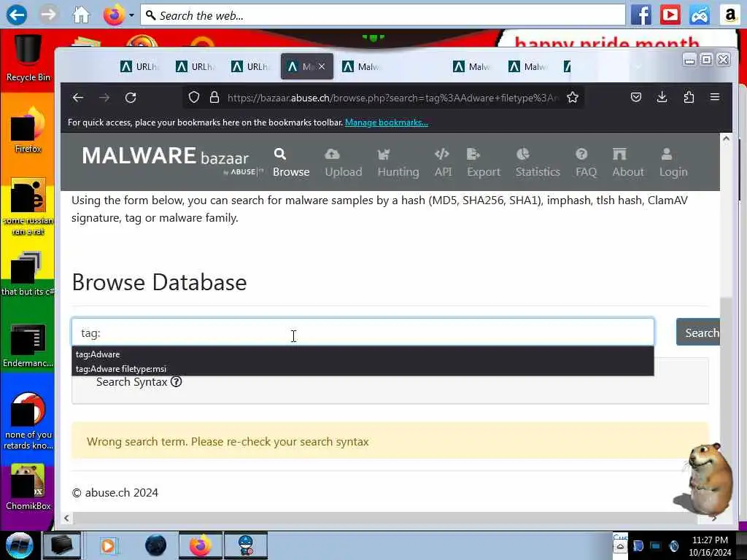Click the grey forward arrow in the outer browser bar
The height and width of the screenshot is (560, 747).
[x=48, y=15]
